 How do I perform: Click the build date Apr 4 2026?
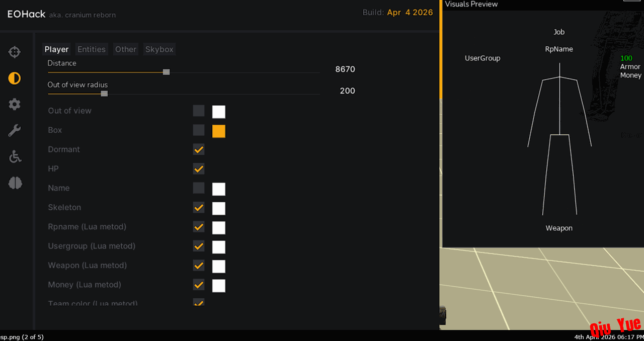click(x=410, y=13)
